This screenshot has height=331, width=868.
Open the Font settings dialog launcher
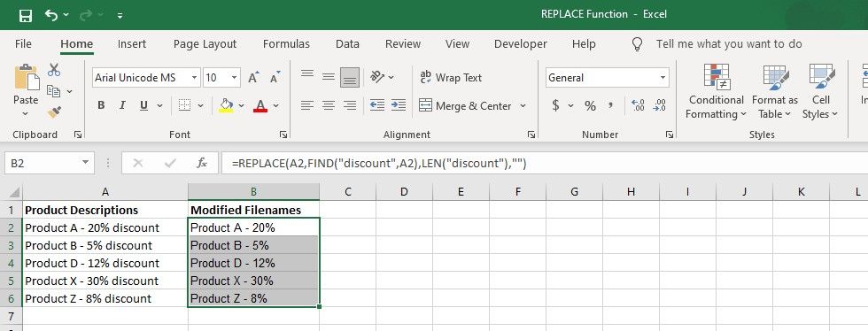click(x=283, y=135)
